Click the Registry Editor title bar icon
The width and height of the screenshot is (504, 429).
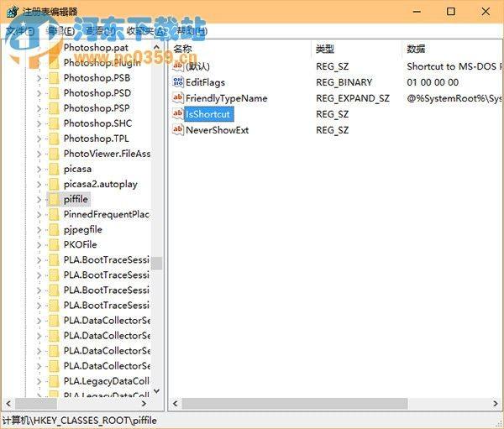tap(13, 12)
